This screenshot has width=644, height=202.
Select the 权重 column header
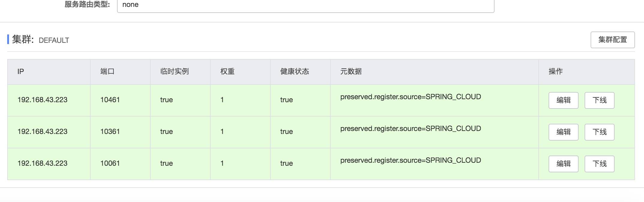(227, 72)
